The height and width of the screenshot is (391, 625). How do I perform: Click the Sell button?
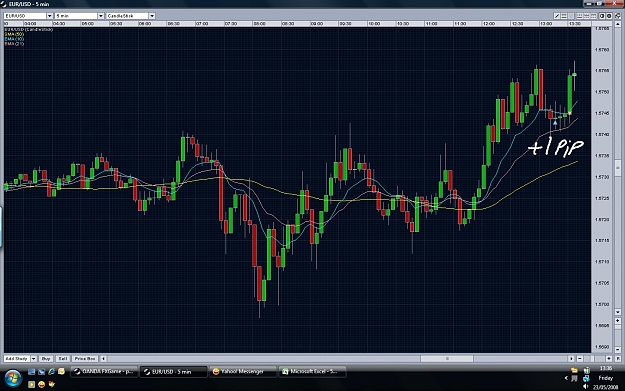point(63,359)
